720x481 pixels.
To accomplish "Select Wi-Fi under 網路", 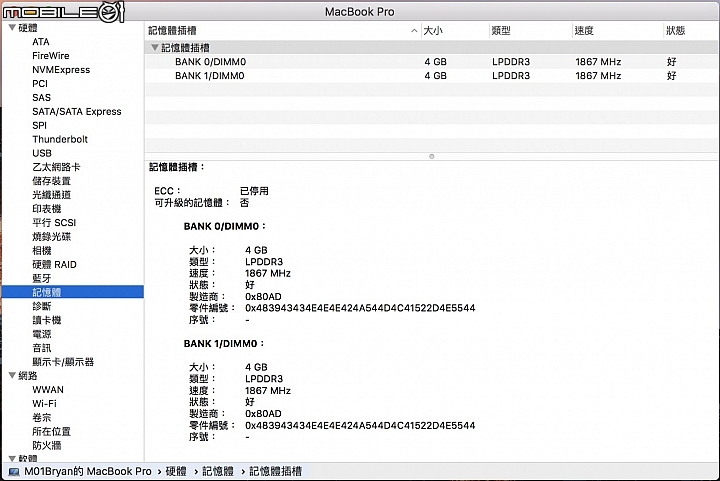I will coord(44,403).
